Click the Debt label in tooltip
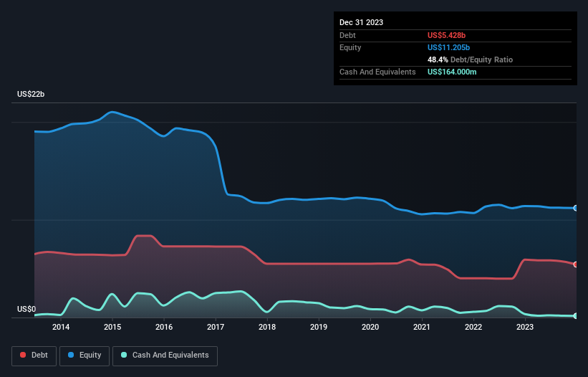Viewport: 588px width, 377px height. coord(347,35)
